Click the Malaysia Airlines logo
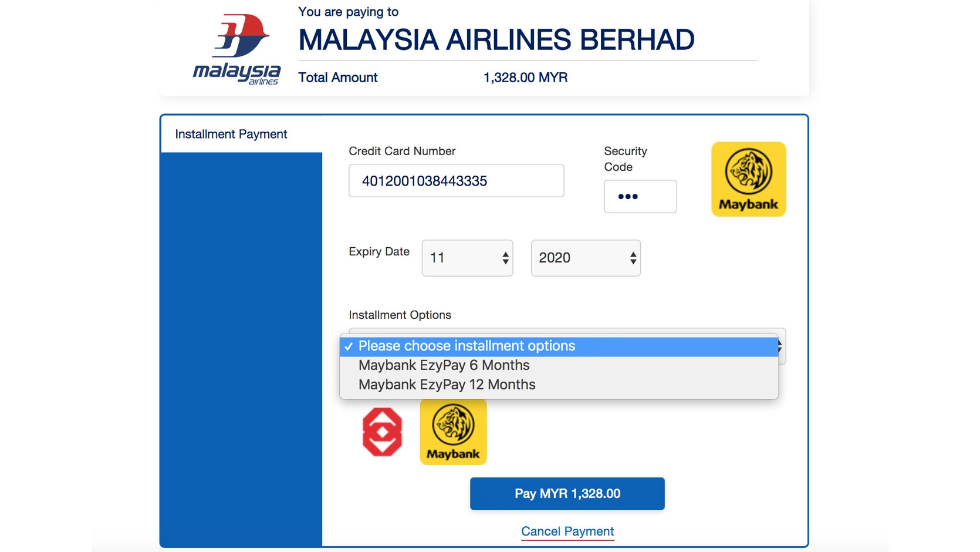This screenshot has height=552, width=980. [x=237, y=49]
